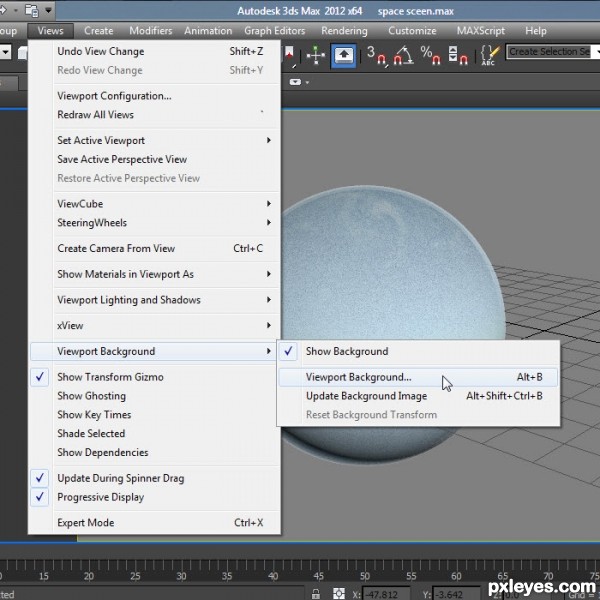Screen dimensions: 600x600
Task: Select Save Active Perspective View
Action: point(155,159)
